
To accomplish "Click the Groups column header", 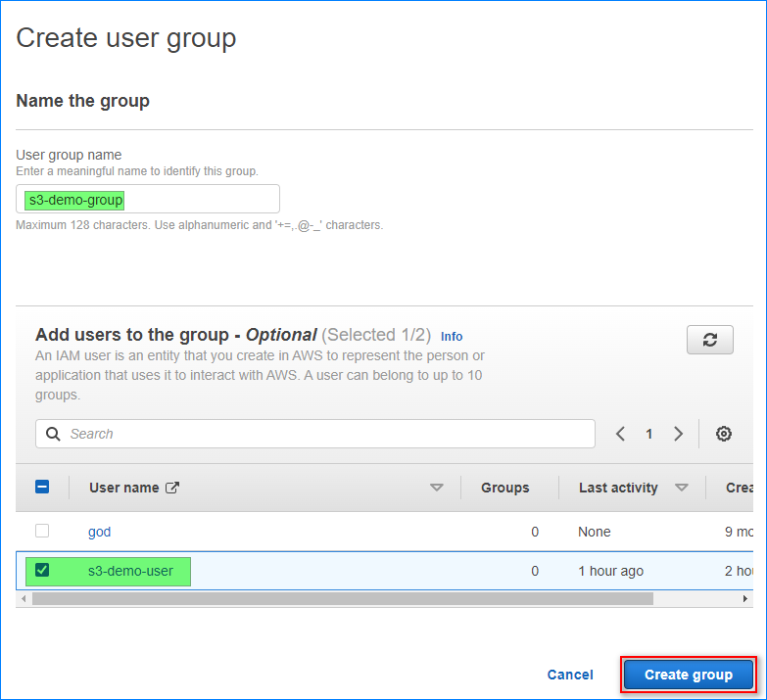I will tap(504, 488).
